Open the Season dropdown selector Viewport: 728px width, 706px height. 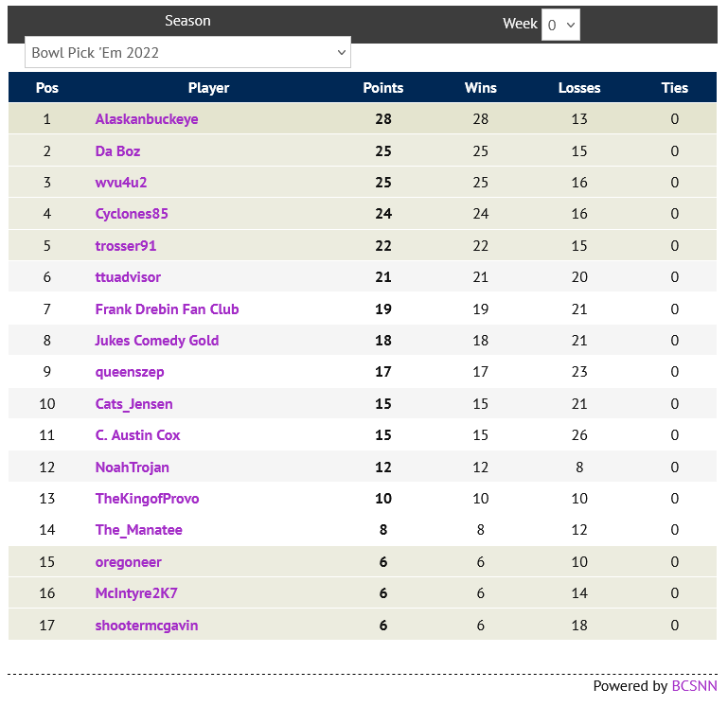coord(187,53)
